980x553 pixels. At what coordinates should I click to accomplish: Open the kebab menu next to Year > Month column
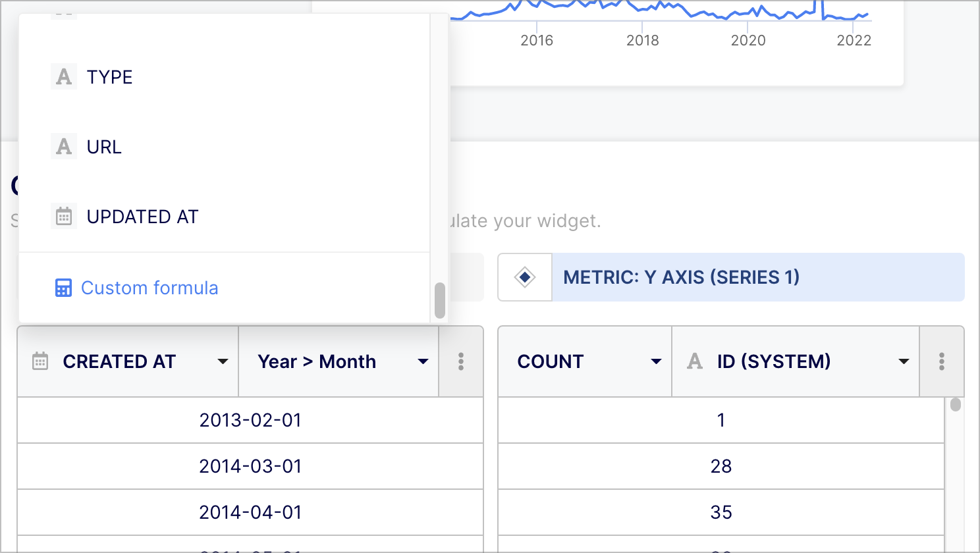coord(461,361)
